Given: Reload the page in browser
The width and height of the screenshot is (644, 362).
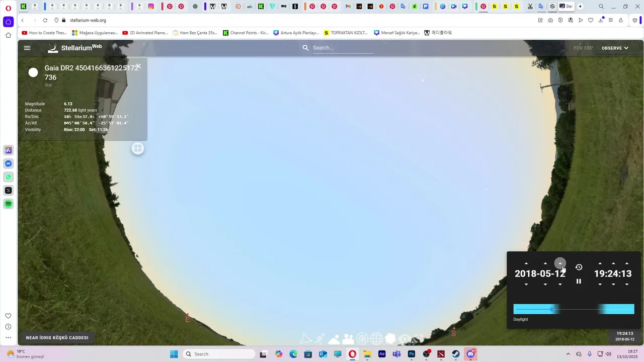Looking at the screenshot, I should [x=45, y=20].
